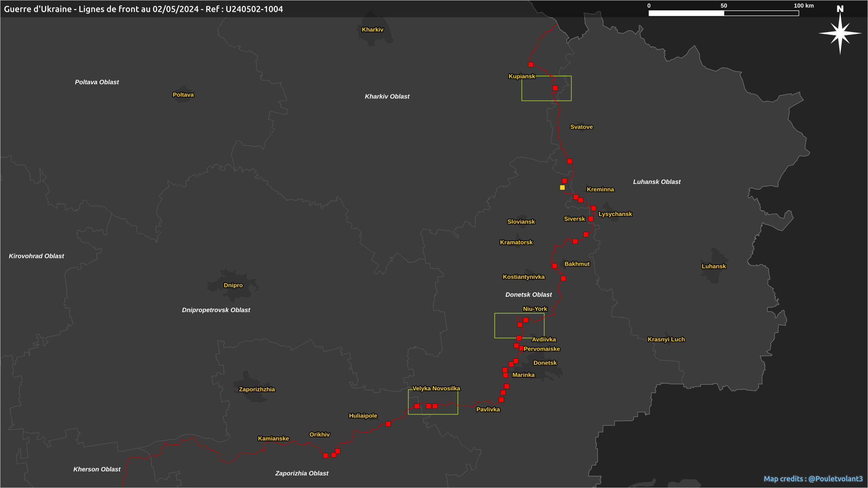Click the yellow square marker near Kreminna
This screenshot has width=868, height=488.
(562, 188)
